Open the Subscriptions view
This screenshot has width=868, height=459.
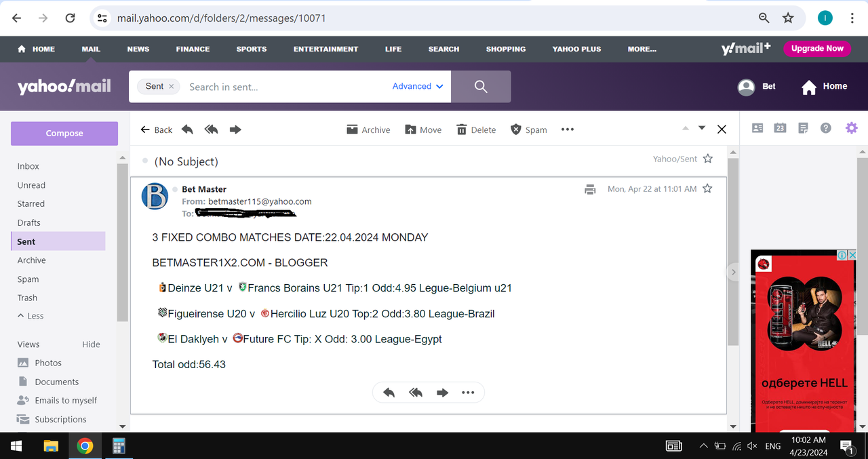point(60,419)
